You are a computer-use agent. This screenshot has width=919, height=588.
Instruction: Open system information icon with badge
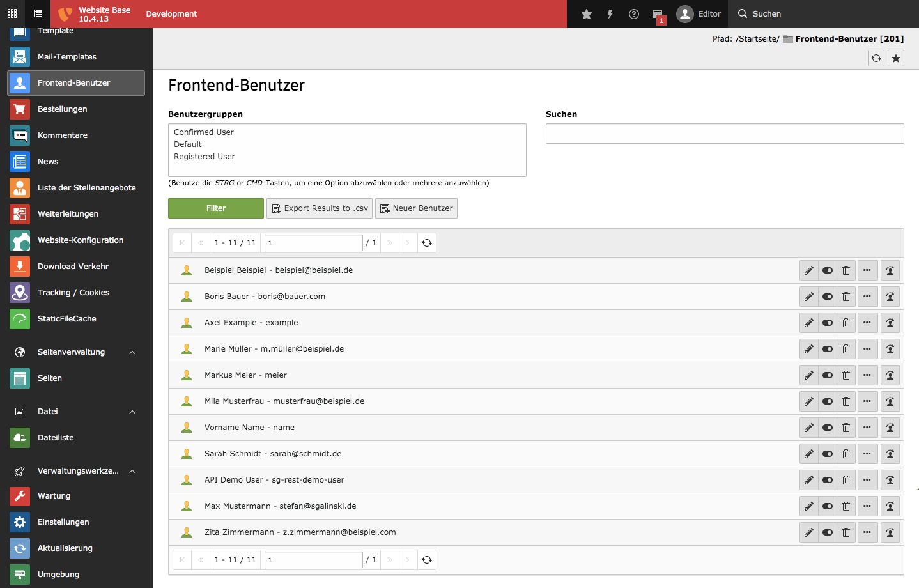(658, 14)
